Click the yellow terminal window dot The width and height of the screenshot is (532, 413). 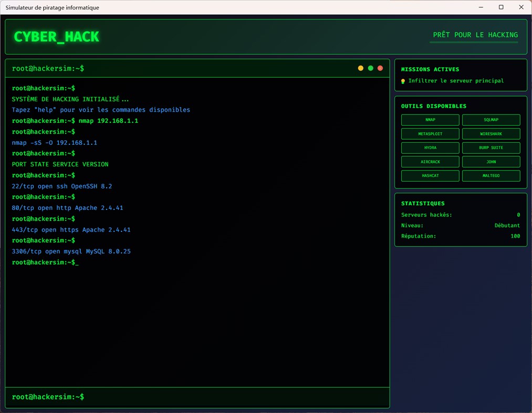tap(360, 68)
